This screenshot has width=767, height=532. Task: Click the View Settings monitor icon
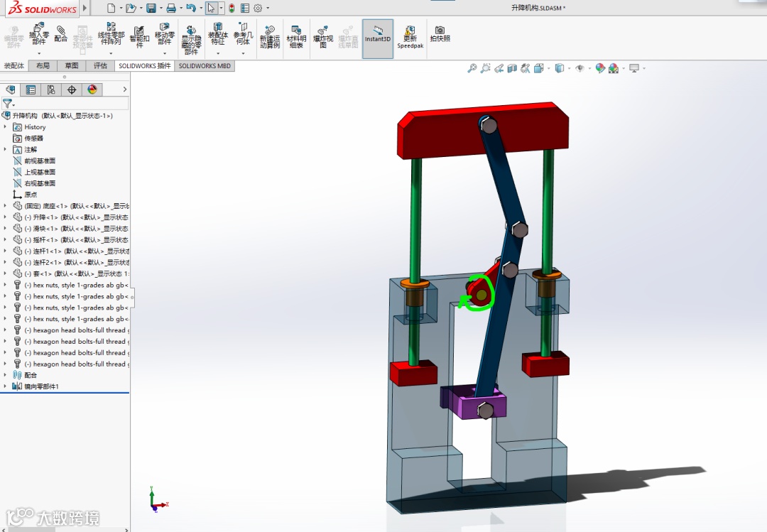point(634,68)
